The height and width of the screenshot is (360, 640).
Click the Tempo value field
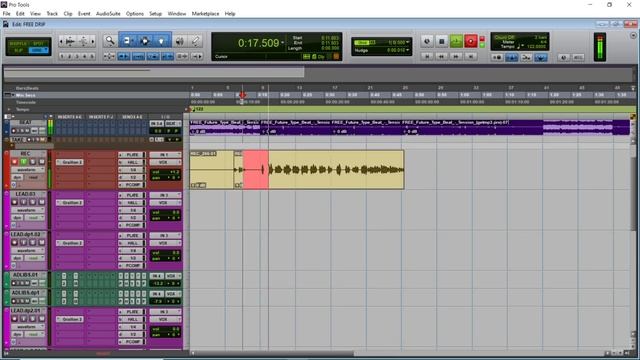pos(536,47)
